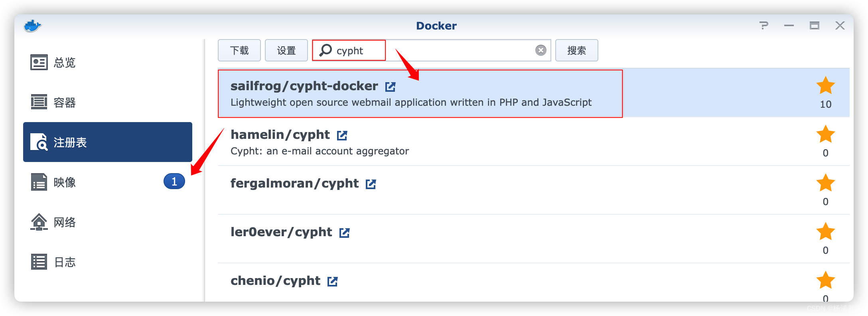Image resolution: width=868 pixels, height=316 pixels.
Task: Click the Docker whale logo
Action: point(32,26)
